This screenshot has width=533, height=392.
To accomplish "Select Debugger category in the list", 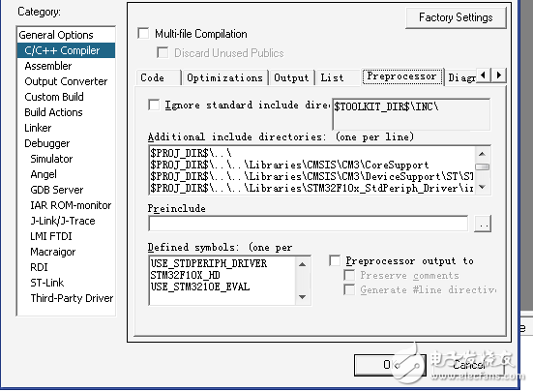I will pyautogui.click(x=46, y=143).
